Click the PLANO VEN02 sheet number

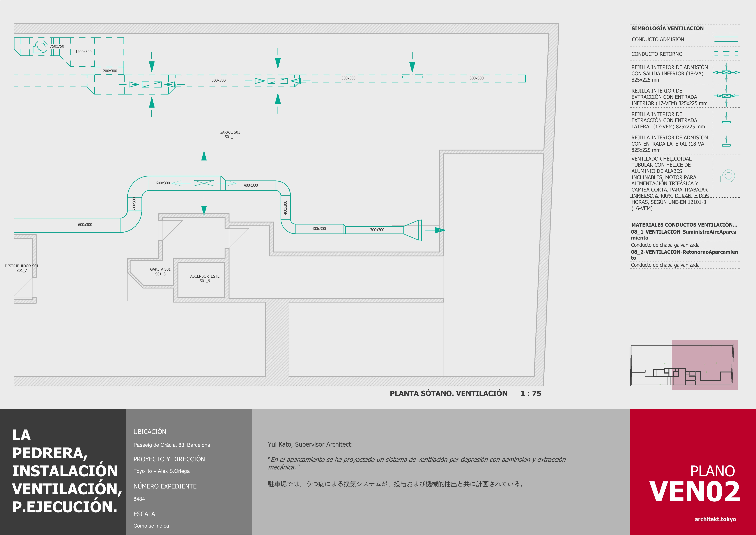[x=695, y=484]
